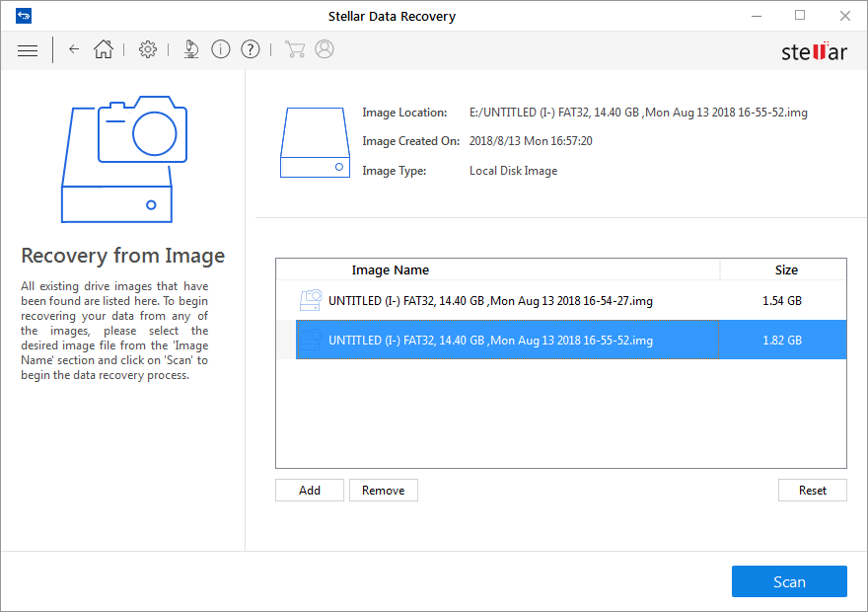Remove the selected image
Screen dimensions: 868x612
[x=383, y=490]
